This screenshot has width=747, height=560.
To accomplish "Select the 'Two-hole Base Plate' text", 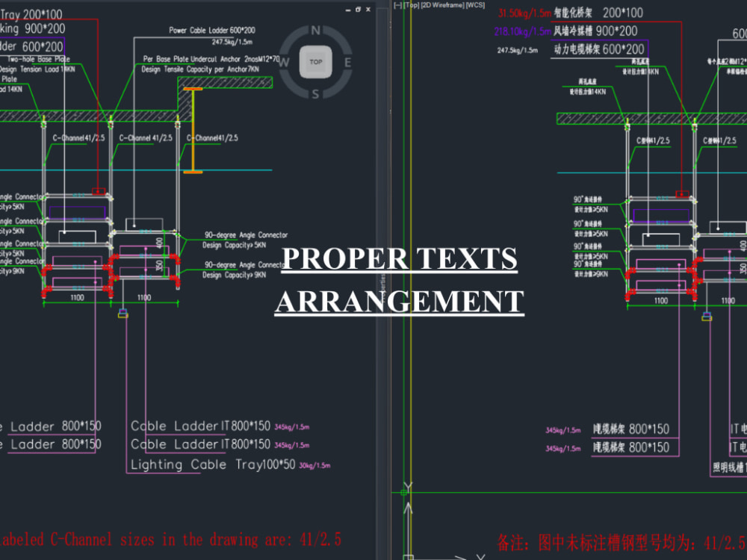I will click(x=39, y=59).
